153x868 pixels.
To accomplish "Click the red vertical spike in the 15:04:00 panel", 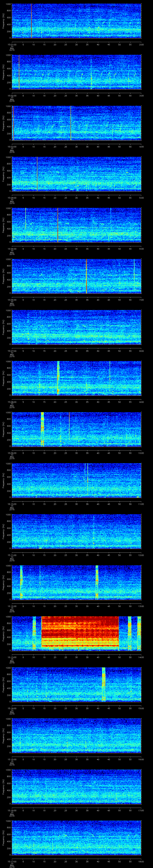I will (37, 174).
